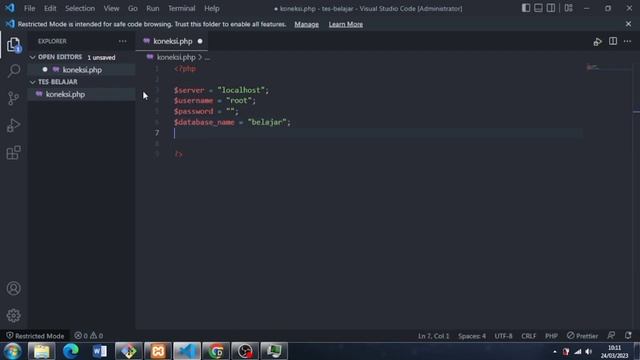The image size is (640, 360).
Task: Click on the $server code line
Action: click(x=222, y=90)
